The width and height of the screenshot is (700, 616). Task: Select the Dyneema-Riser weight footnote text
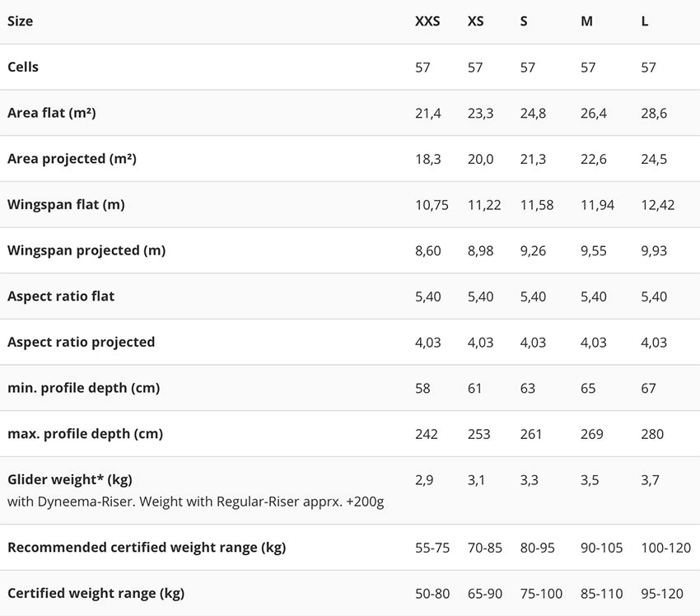195,502
